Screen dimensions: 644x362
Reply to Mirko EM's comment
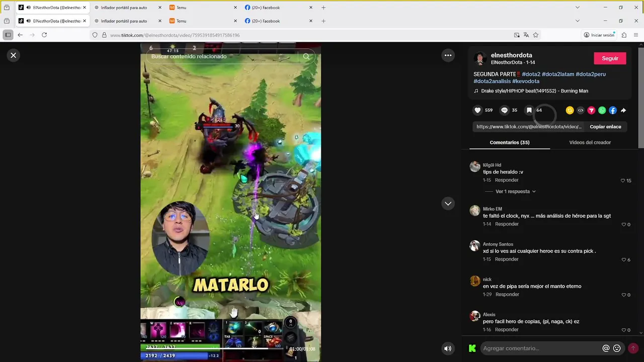click(507, 224)
